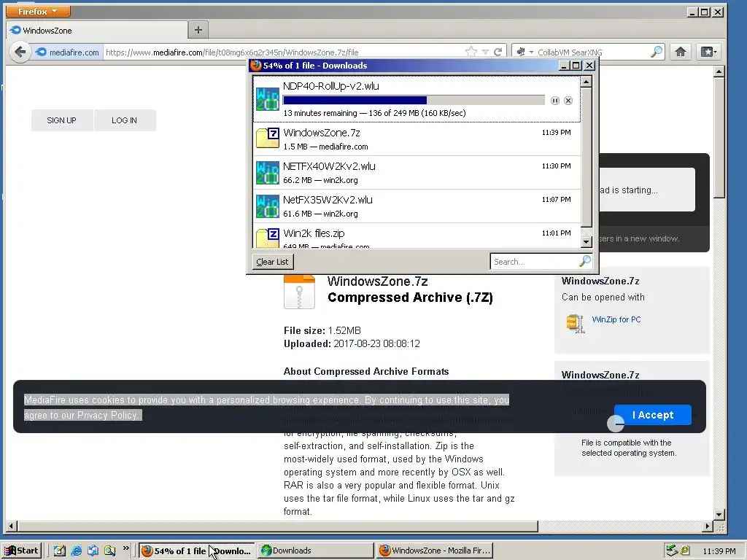
Task: Click the Win2k files.zip archive icon
Action: point(268,238)
